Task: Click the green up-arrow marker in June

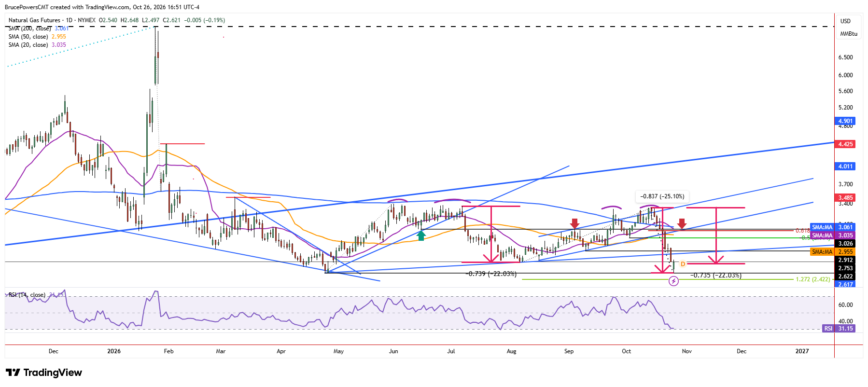Action: coord(421,235)
